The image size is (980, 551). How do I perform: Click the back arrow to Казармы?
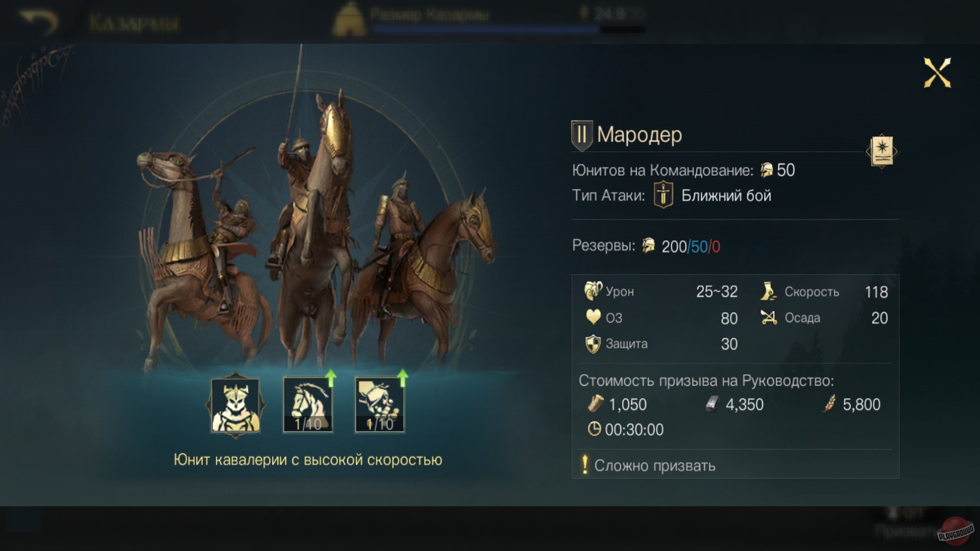click(x=39, y=21)
